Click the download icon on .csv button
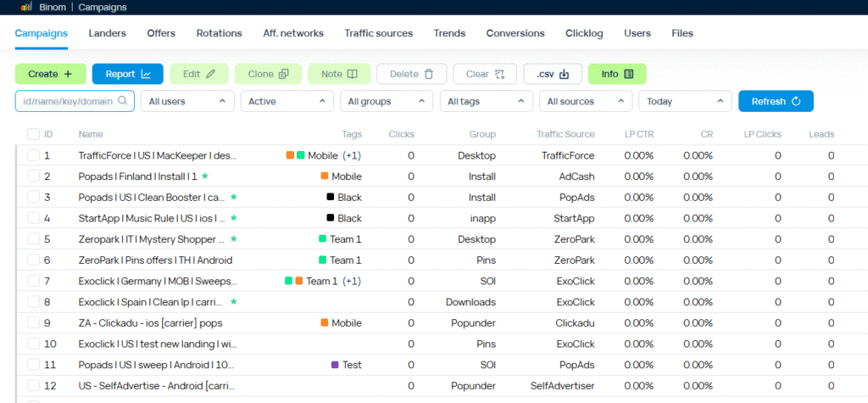 pos(564,74)
